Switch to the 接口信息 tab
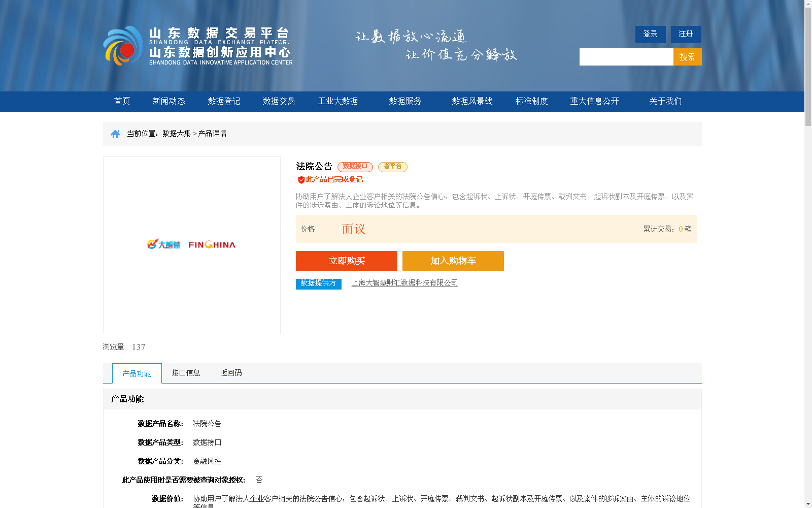Viewport: 812px width, 508px height. click(186, 373)
